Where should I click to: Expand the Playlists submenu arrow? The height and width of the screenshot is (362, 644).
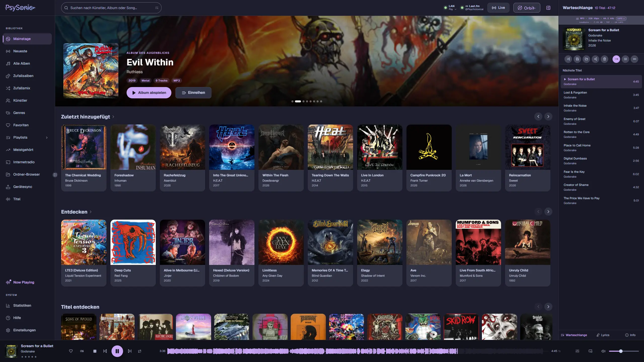pos(47,138)
